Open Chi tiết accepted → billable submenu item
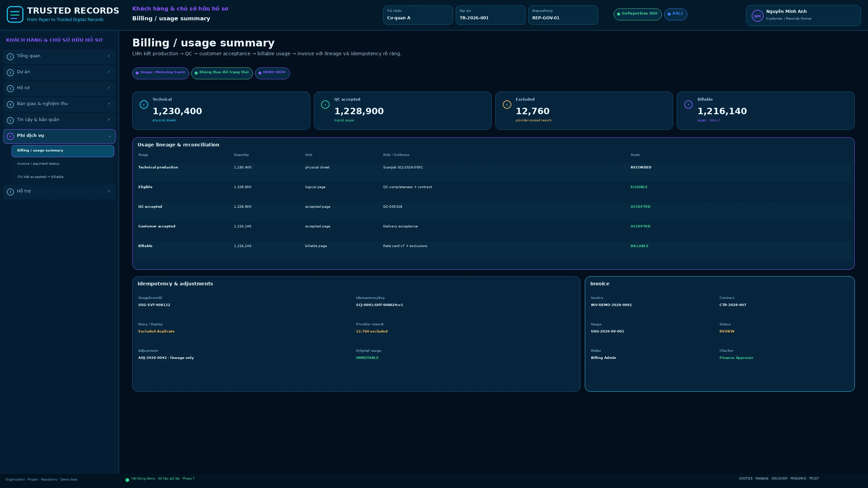The image size is (868, 488). [x=63, y=177]
